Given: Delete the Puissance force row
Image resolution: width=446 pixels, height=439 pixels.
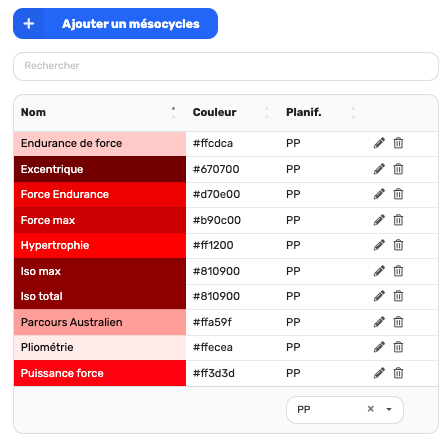Looking at the screenshot, I should click(x=398, y=373).
